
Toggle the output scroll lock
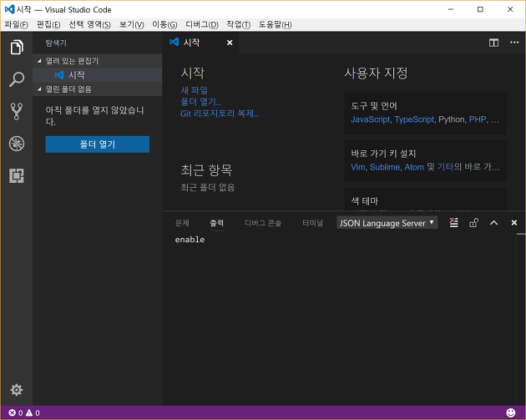pos(473,223)
